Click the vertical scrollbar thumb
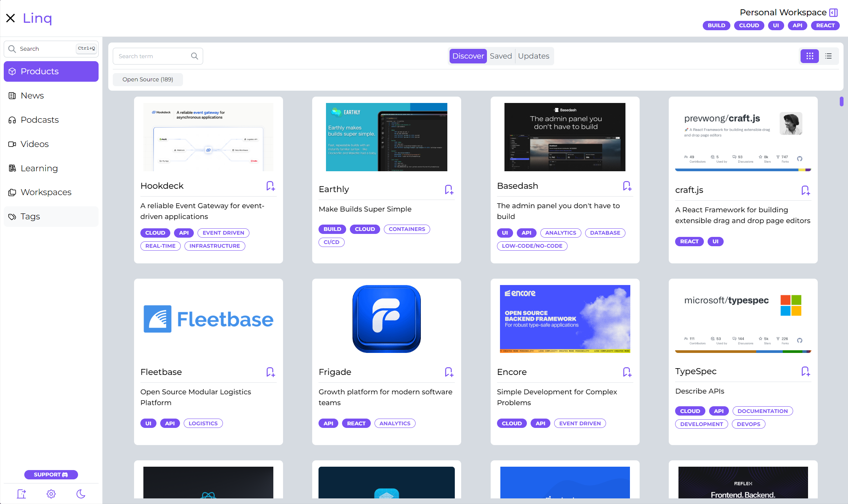 coord(841,101)
